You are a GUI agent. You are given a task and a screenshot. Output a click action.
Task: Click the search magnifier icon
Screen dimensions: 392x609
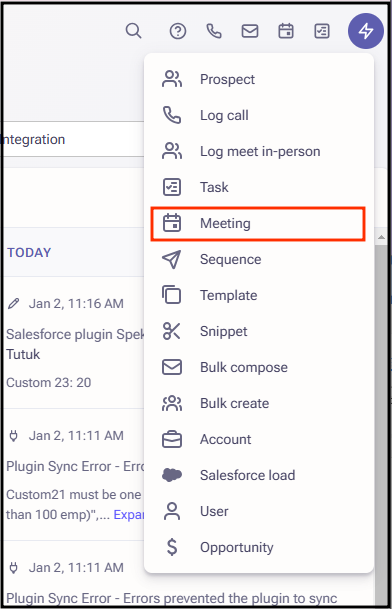(133, 31)
